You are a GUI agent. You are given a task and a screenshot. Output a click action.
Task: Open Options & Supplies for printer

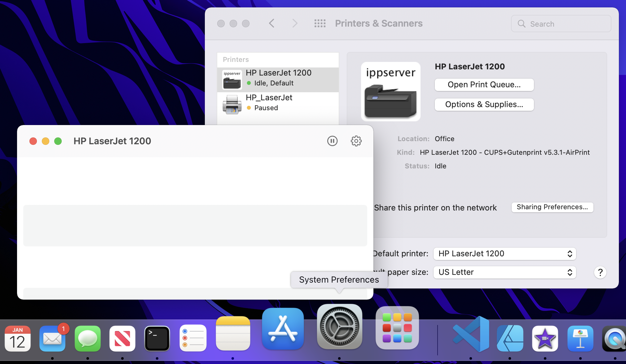485,104
